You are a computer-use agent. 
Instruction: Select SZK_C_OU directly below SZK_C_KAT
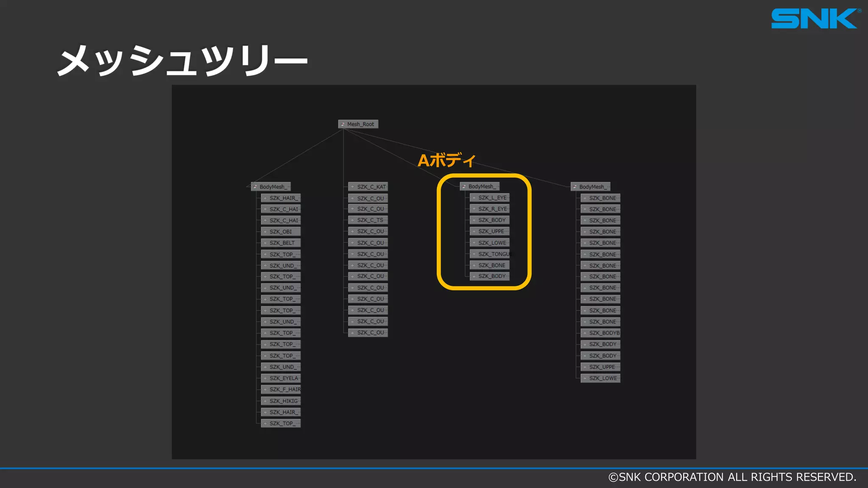(368, 198)
